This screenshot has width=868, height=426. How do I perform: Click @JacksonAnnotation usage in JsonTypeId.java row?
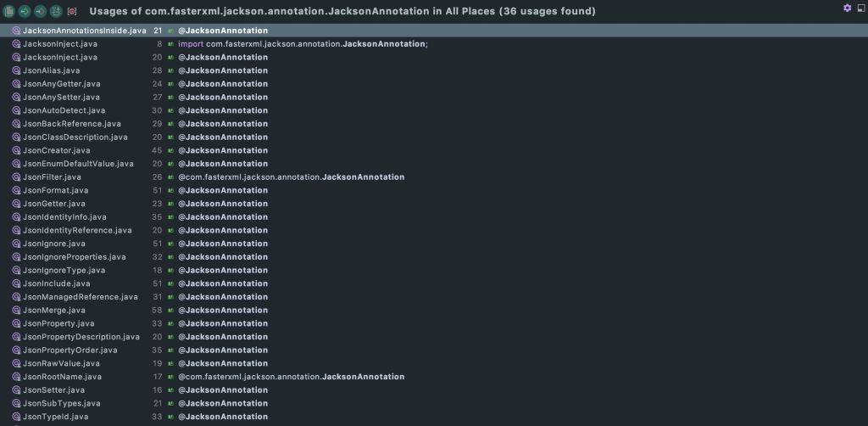tap(223, 416)
